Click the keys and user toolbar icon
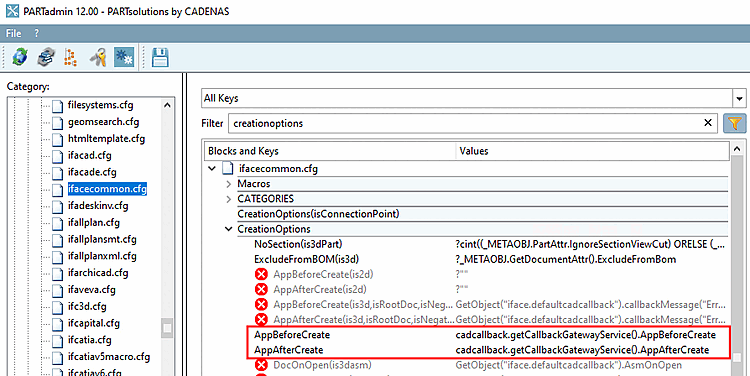Image resolution: width=750 pixels, height=376 pixels. (98, 57)
